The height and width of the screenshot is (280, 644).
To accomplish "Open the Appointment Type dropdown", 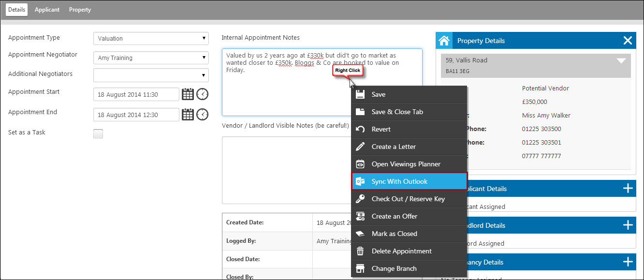I will coord(151,39).
